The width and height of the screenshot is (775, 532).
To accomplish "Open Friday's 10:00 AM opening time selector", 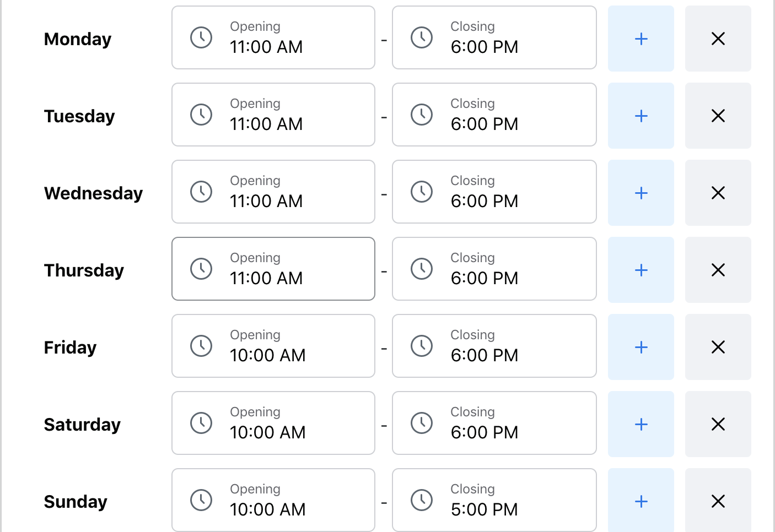I will [273, 346].
